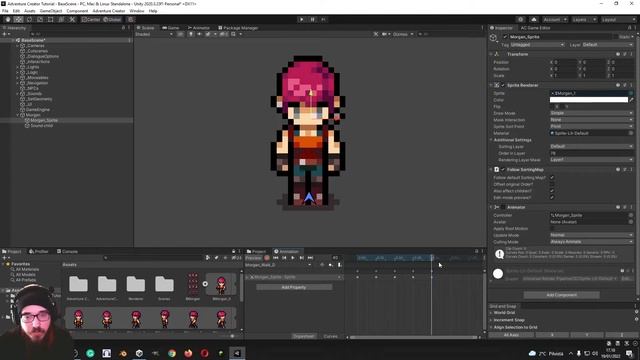Open the Shaded draw mode dropdown
The width and height of the screenshot is (640, 360).
point(154,34)
